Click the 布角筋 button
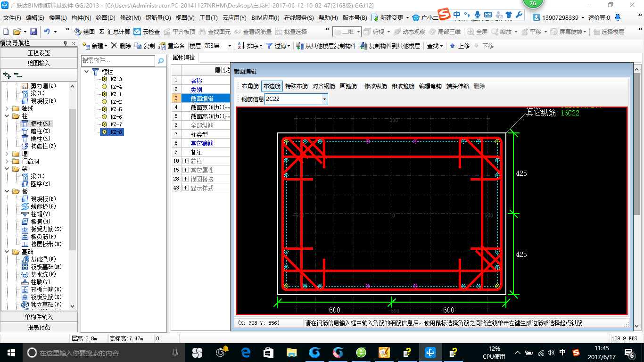Viewport: 644px width, 362px height. click(x=250, y=86)
